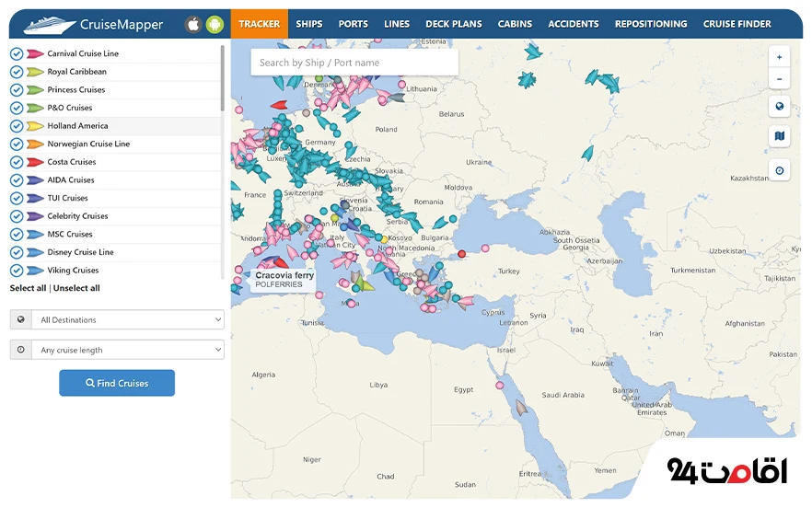
Task: Toggle the P&O Cruises checkbox
Action: point(17,108)
